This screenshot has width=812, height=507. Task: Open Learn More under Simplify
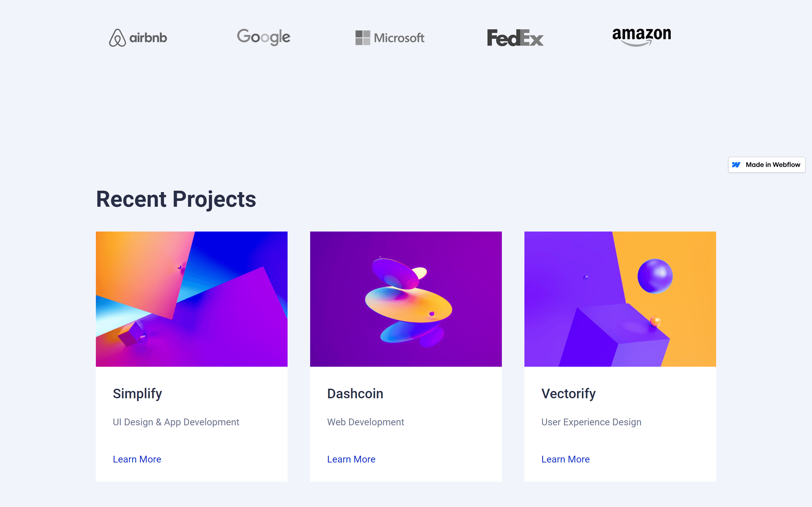(x=137, y=459)
